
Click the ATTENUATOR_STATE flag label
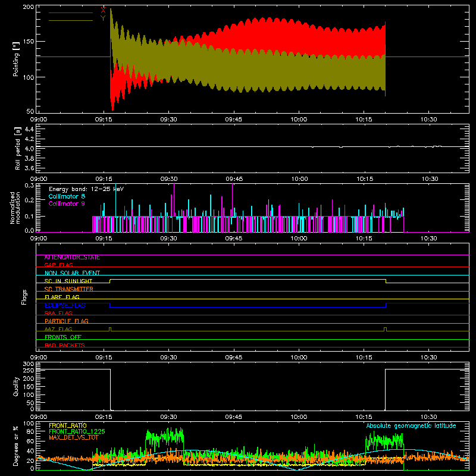coord(72,258)
